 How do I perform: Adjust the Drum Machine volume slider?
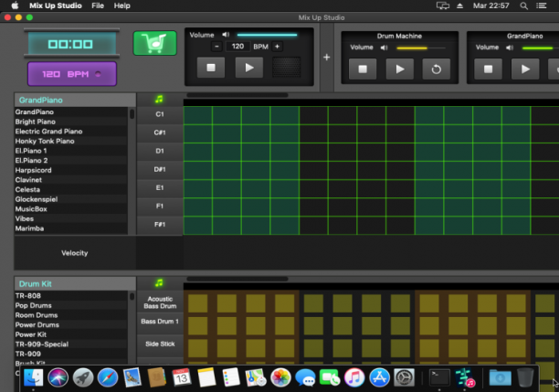point(421,48)
